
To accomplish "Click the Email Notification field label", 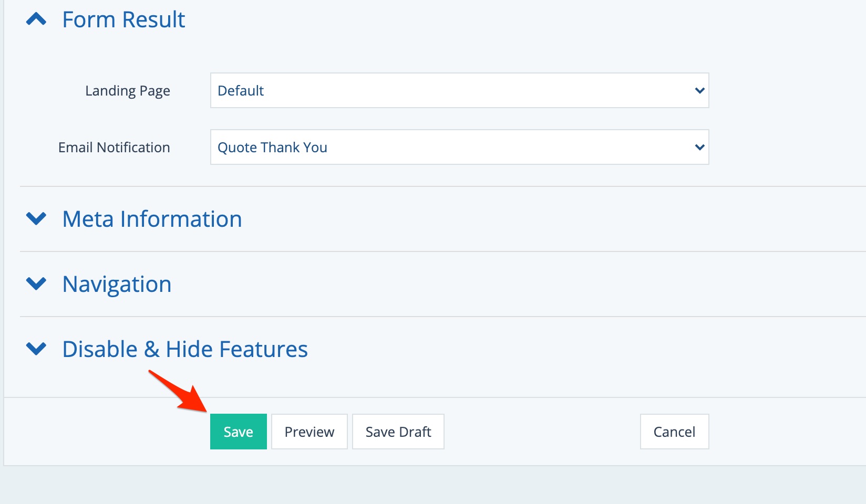I will (x=114, y=148).
